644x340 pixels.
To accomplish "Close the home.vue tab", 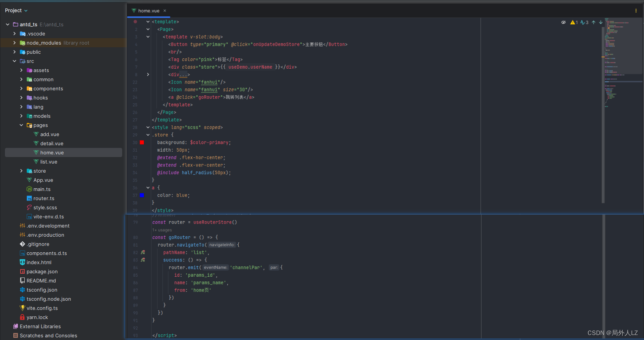I will click(x=165, y=11).
